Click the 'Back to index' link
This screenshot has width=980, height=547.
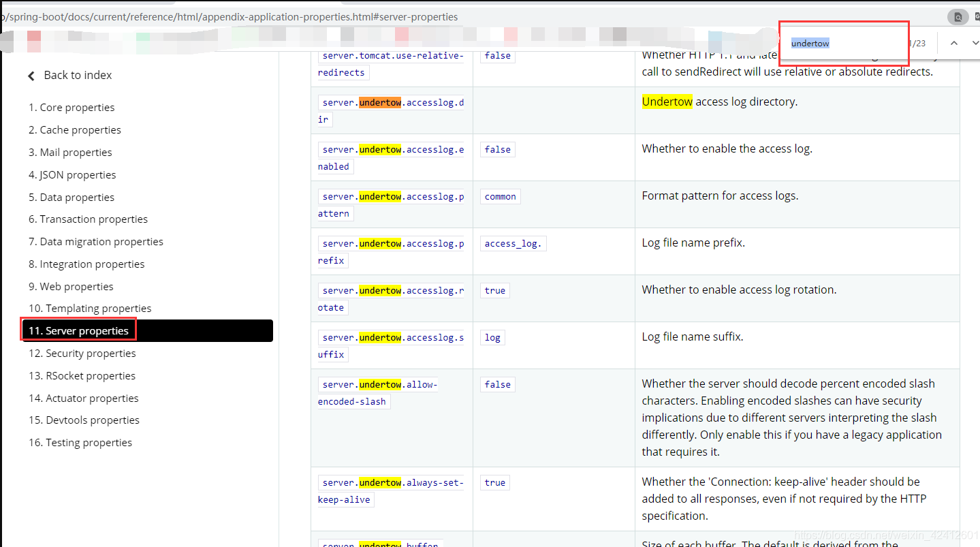coord(78,75)
